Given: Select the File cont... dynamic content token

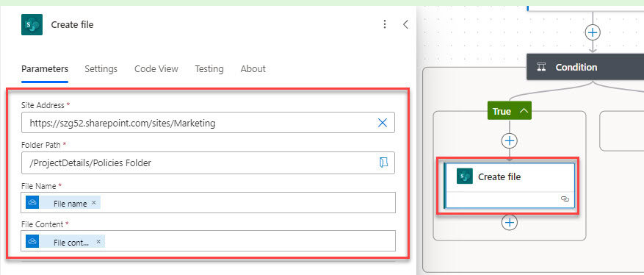Looking at the screenshot, I should click(65, 242).
